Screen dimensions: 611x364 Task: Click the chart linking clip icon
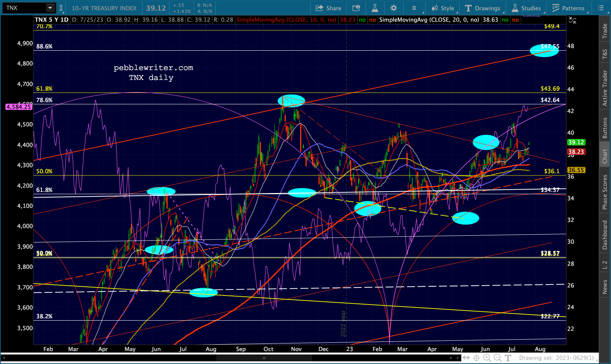pos(61,8)
